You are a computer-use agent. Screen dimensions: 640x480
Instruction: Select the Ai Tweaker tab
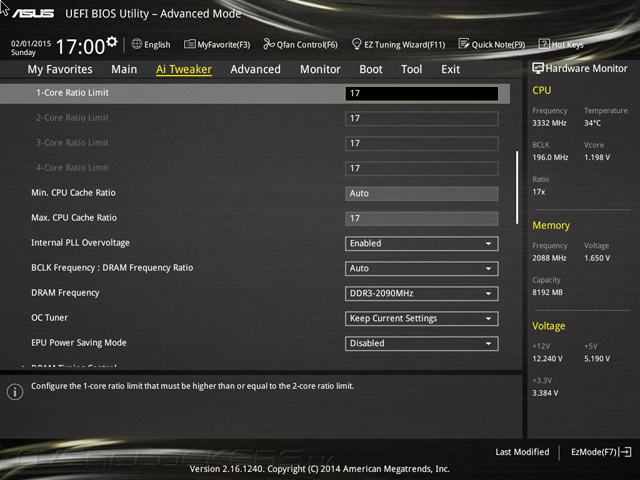tap(184, 69)
